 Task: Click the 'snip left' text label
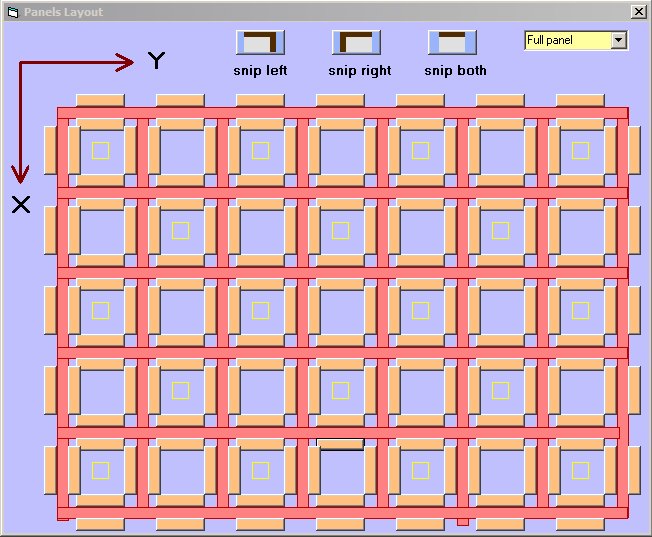pos(260,71)
